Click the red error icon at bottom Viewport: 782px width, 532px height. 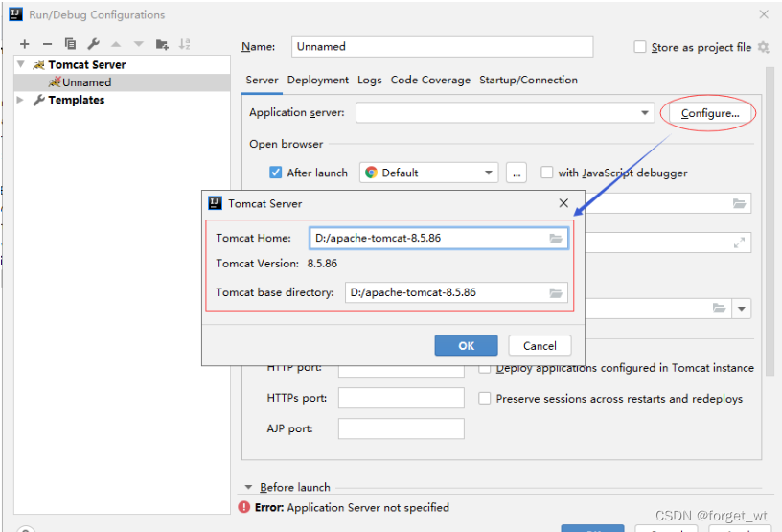243,507
